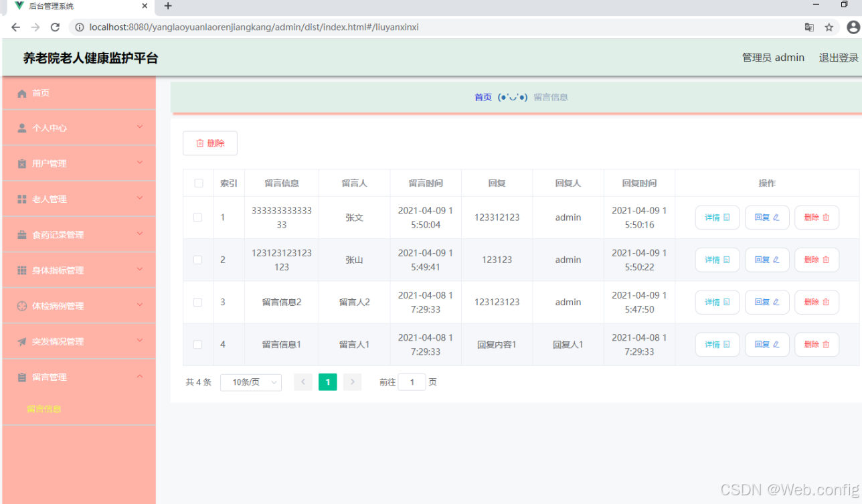862x504 pixels.
Task: Open the Chrome profile avatar icon
Action: pos(853,27)
